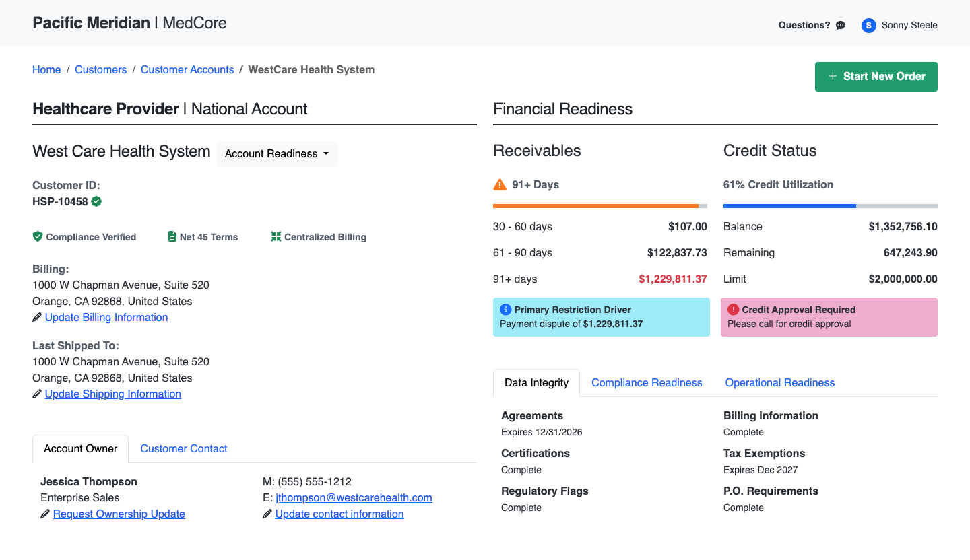Click the jthompson@westcarehealth.com email link

pos(354,498)
